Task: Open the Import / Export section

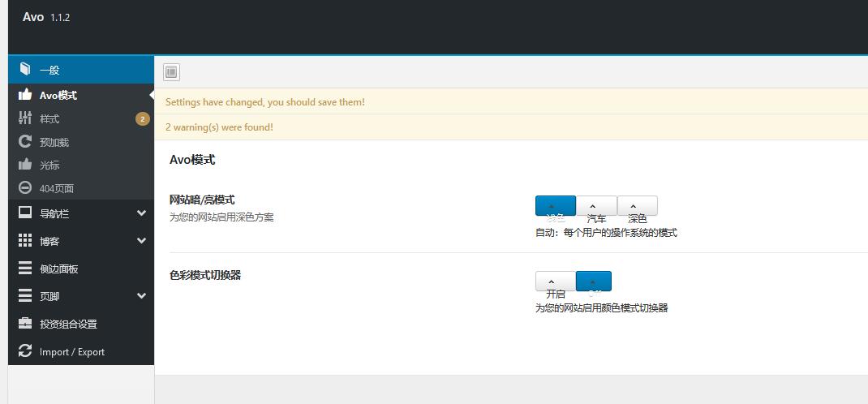Action: tap(81, 351)
